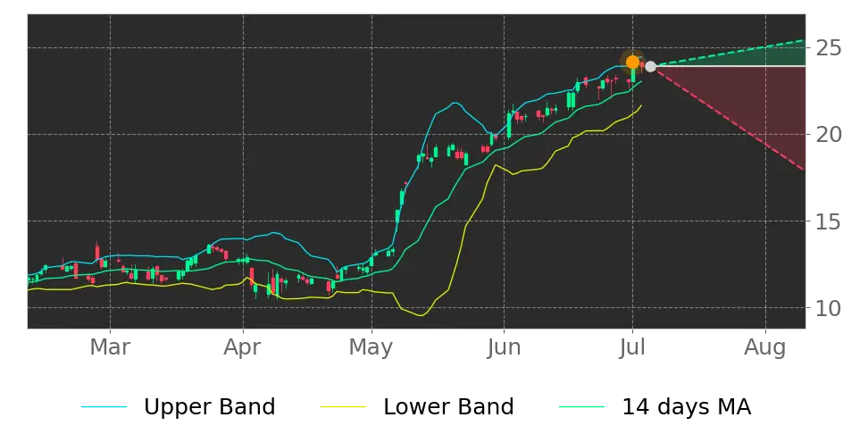Viewport: 868px width, 434px height.
Task: Click the May x-axis label
Action: (x=371, y=347)
